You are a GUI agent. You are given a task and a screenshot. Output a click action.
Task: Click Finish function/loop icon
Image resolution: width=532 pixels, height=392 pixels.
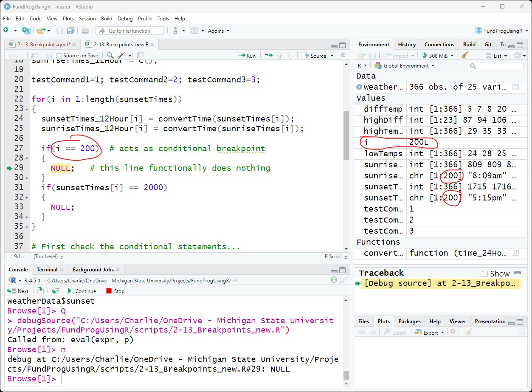click(x=56, y=291)
